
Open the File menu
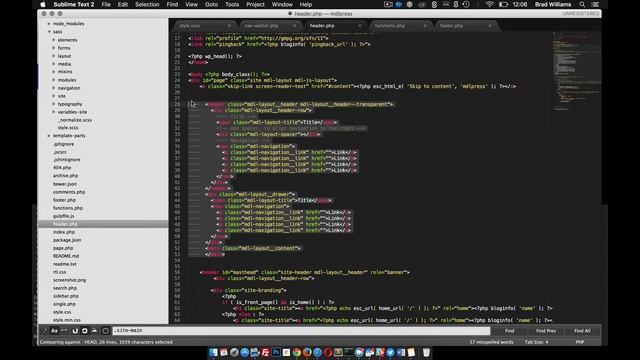(x=106, y=4)
